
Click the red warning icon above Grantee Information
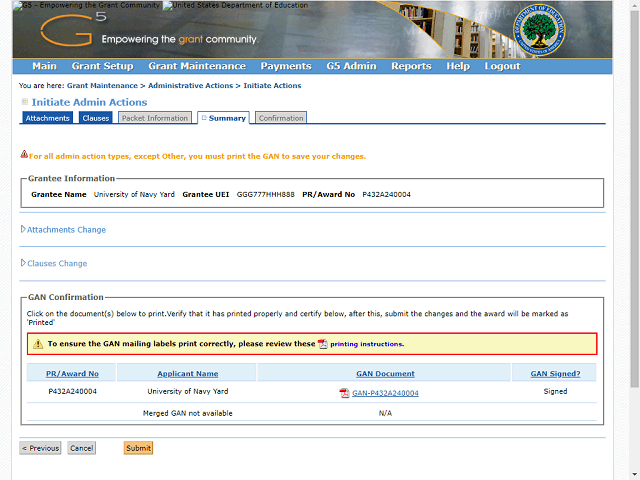(x=24, y=154)
